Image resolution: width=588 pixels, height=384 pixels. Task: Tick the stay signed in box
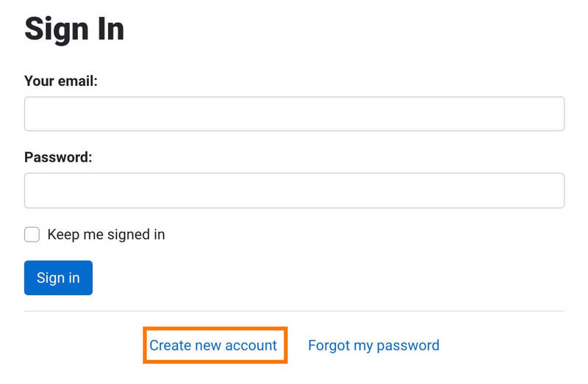[32, 234]
